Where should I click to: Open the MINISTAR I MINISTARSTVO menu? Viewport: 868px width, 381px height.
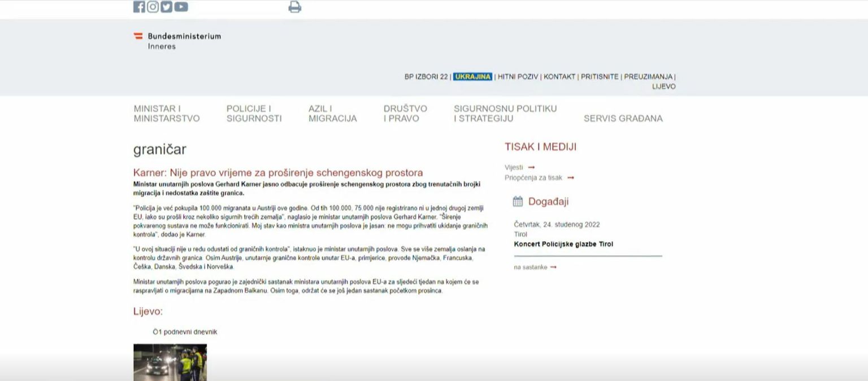tap(167, 113)
